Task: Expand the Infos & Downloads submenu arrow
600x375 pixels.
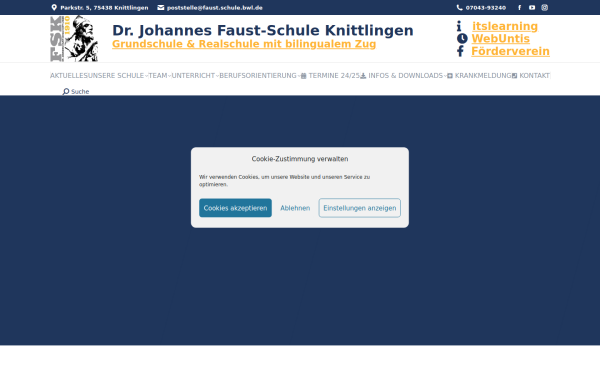Action: 445,76
